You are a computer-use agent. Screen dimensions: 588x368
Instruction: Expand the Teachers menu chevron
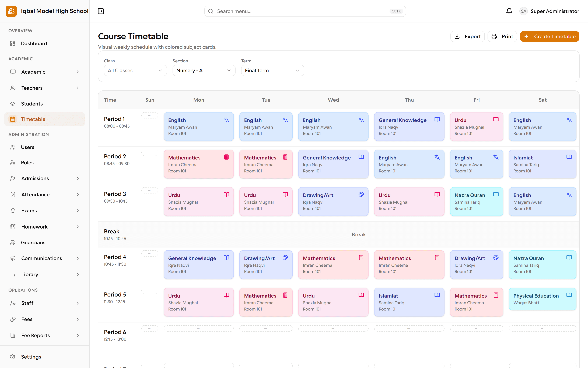[78, 88]
